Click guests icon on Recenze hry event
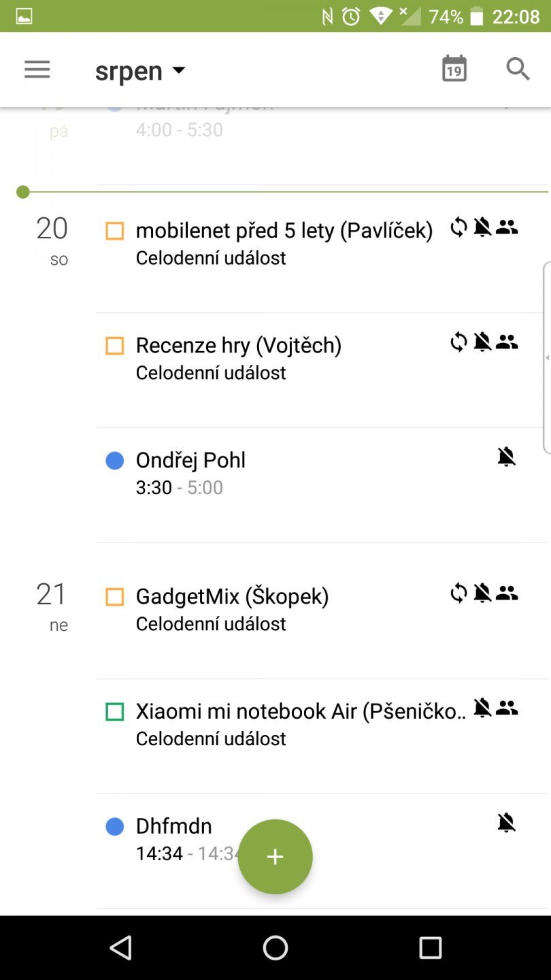The height and width of the screenshot is (980, 551). coord(507,342)
